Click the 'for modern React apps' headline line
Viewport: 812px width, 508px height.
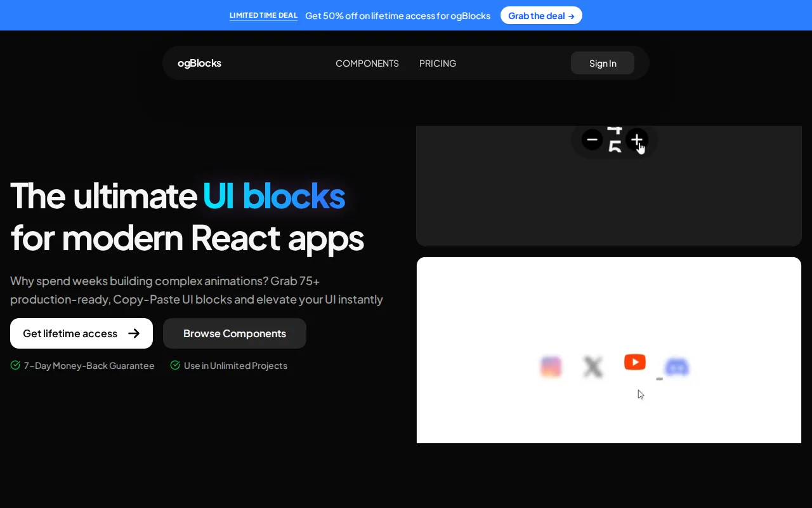pyautogui.click(x=187, y=238)
